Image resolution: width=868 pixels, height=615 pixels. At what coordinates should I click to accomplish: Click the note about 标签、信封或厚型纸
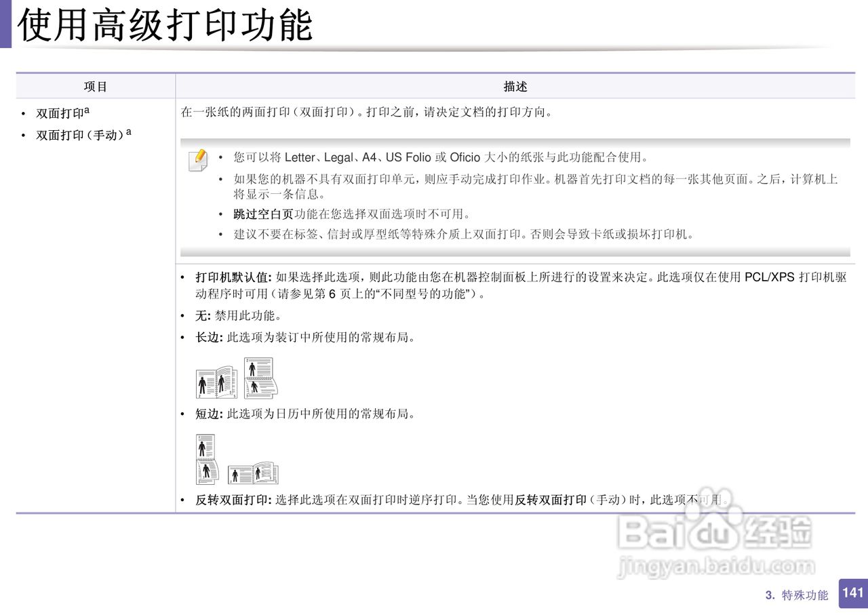(x=465, y=235)
